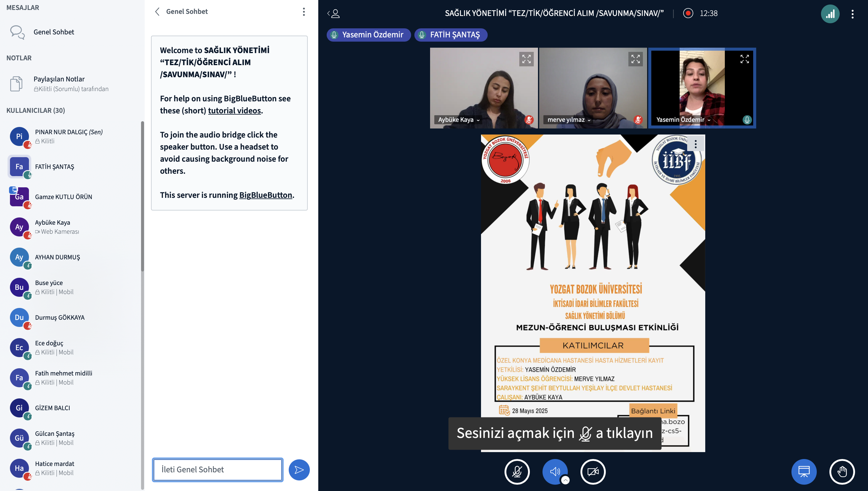Go back from Genel Sohbet chat panel
Viewport: 868px width, 491px height.
157,12
